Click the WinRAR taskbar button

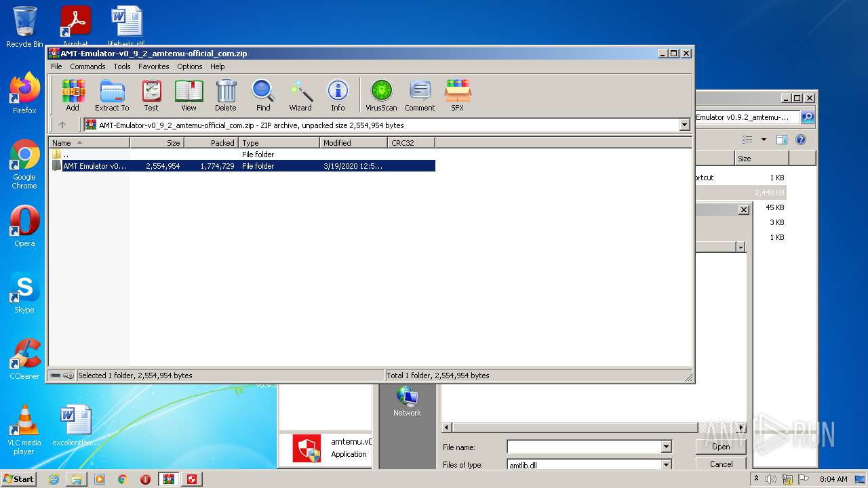click(169, 479)
